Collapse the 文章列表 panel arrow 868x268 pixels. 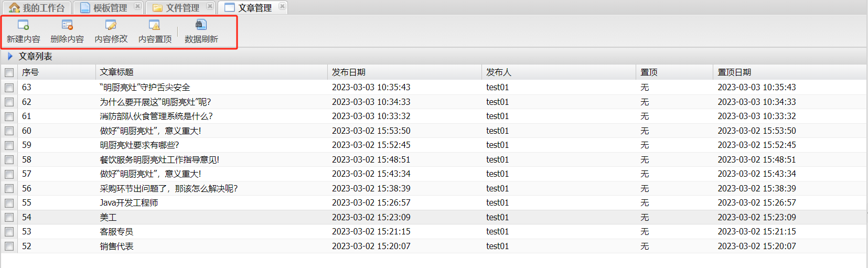point(10,56)
